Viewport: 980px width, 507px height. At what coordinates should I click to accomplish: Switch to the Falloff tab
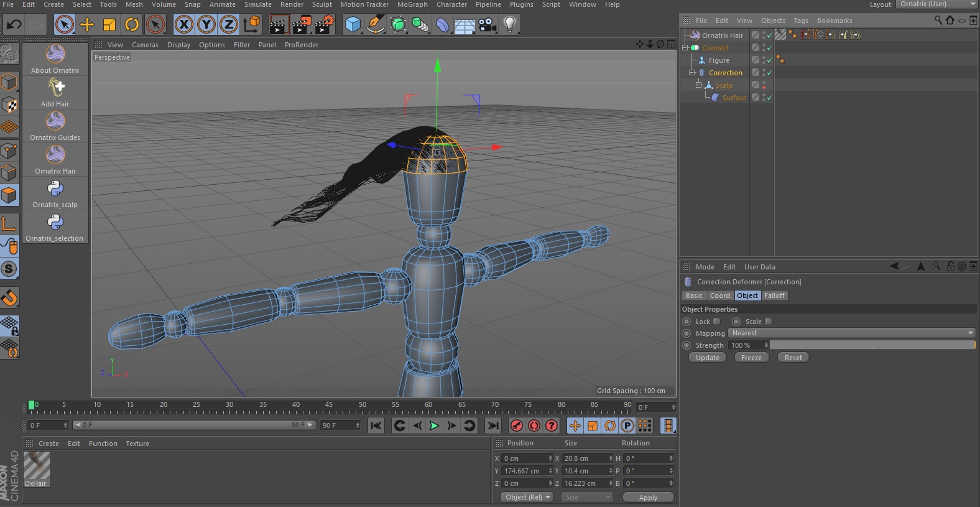[x=774, y=296]
